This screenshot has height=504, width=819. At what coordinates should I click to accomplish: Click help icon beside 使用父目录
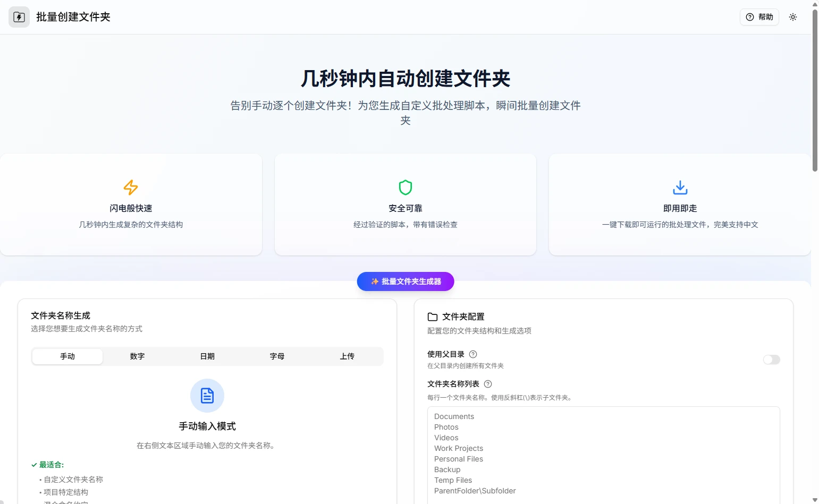pos(473,354)
